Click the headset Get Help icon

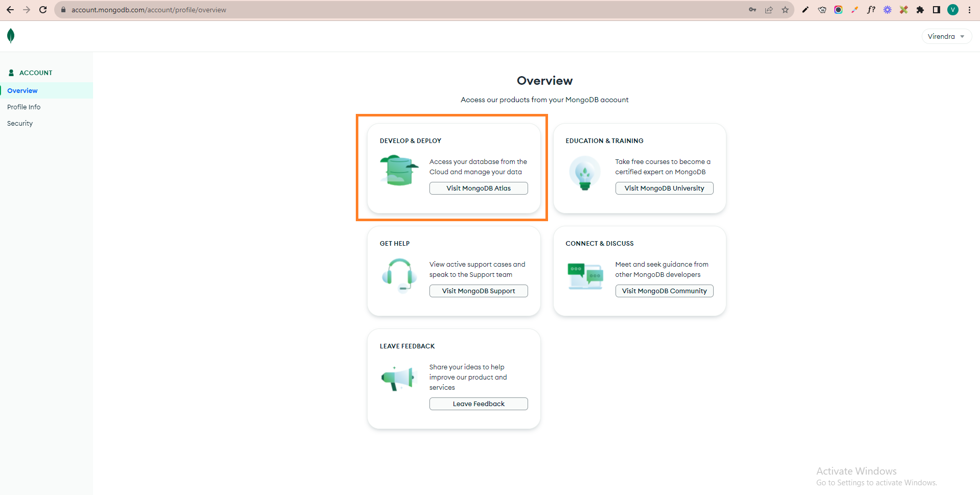pyautogui.click(x=399, y=274)
